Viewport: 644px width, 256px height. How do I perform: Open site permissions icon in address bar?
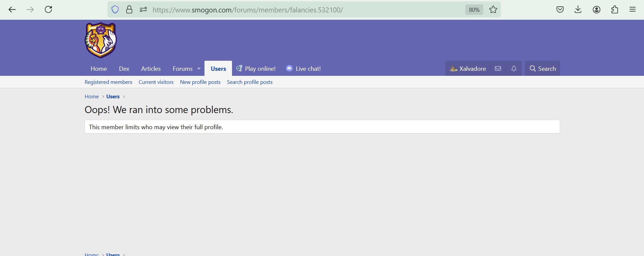point(143,10)
